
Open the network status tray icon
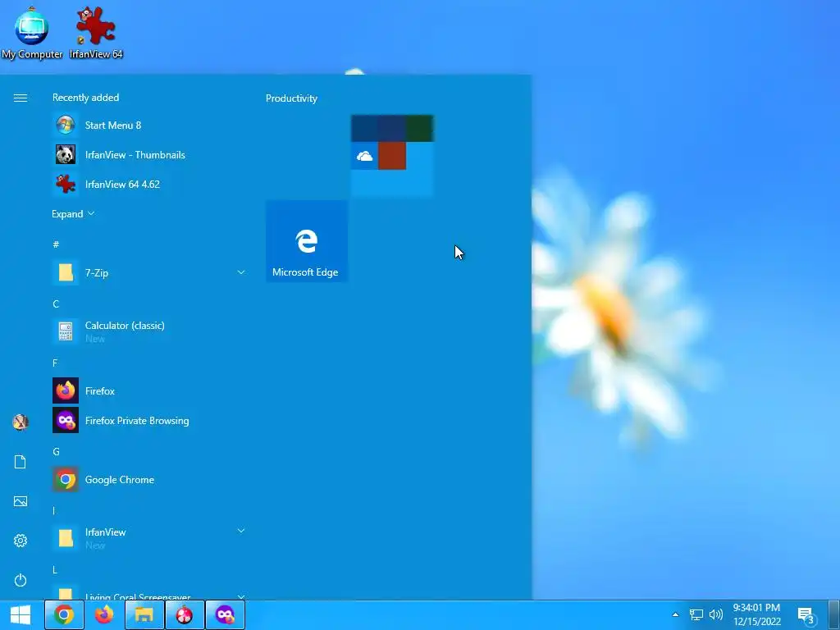coord(696,614)
